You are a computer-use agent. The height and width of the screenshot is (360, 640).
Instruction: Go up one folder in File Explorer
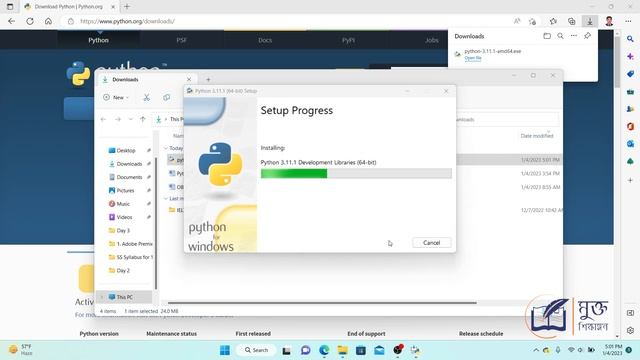(143, 119)
